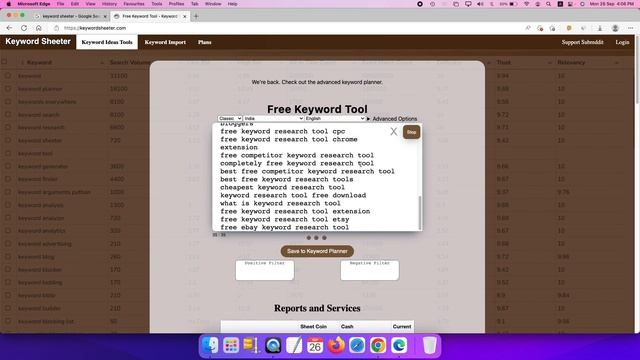Click the address bar URL
Image resolution: width=640 pixels, height=360 pixels.
[x=95, y=28]
